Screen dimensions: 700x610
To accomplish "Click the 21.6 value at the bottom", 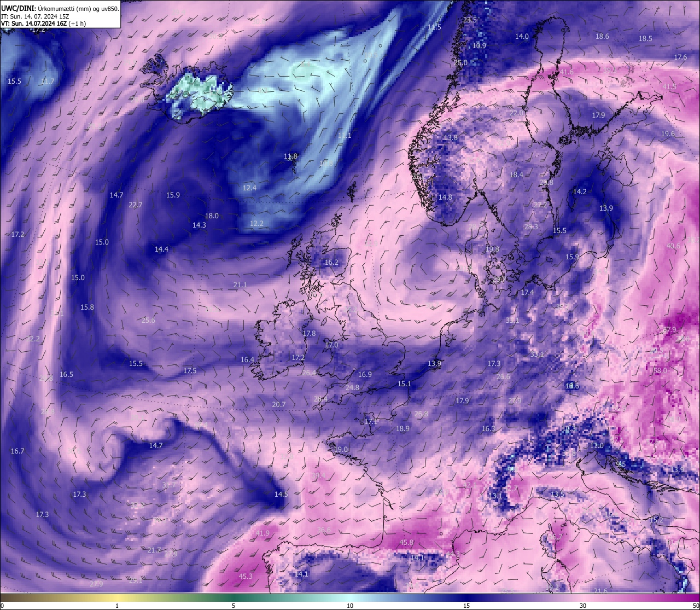I will [x=600, y=591].
